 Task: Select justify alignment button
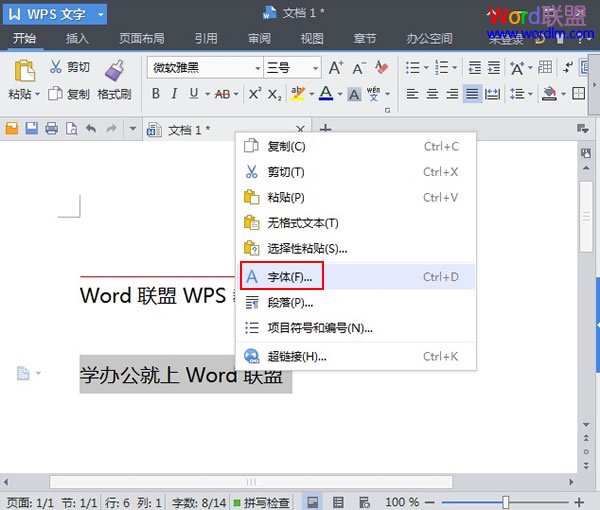(x=472, y=94)
